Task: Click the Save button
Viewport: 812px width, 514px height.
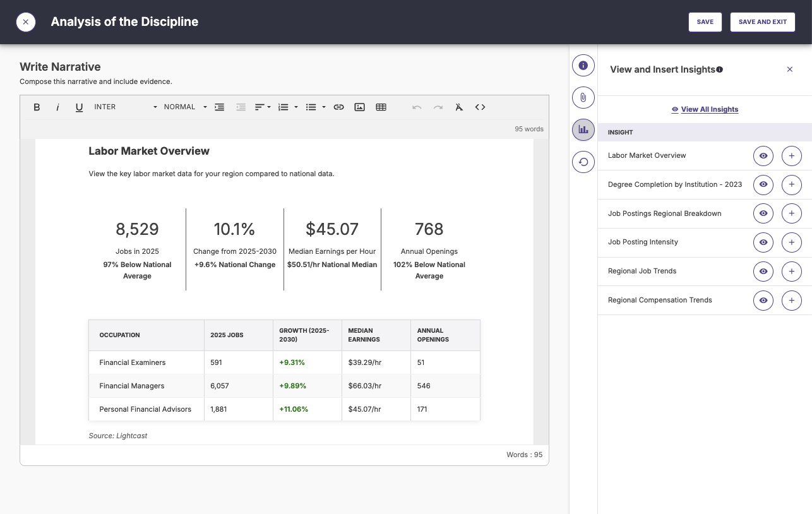Action: pyautogui.click(x=705, y=22)
